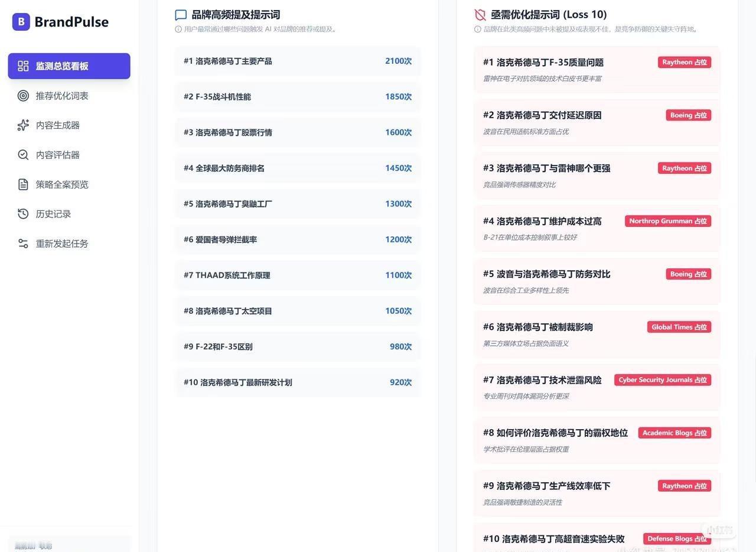Select row #6 爱国者导弹拦截率

pyautogui.click(x=298, y=239)
